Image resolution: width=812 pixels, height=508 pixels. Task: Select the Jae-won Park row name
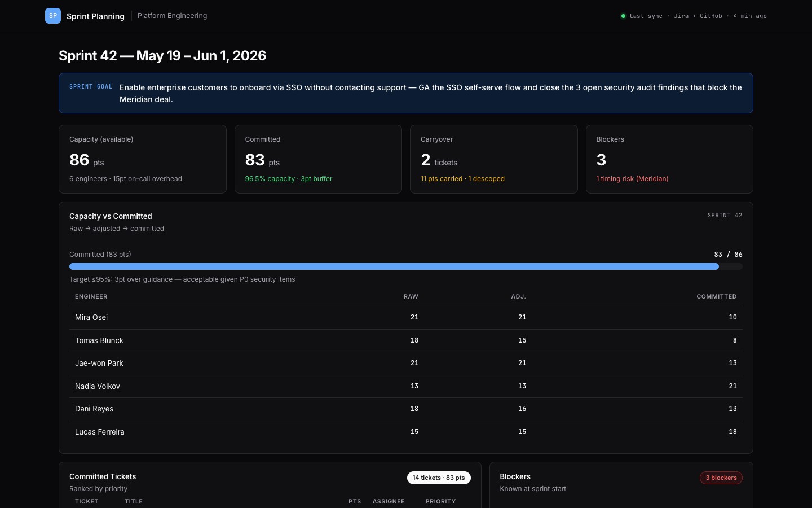pos(99,363)
